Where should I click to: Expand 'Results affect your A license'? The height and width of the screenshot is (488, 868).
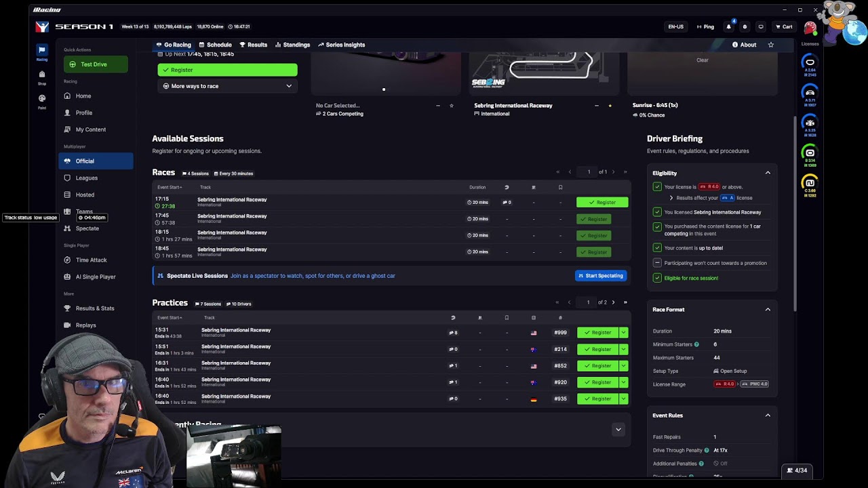pos(671,198)
